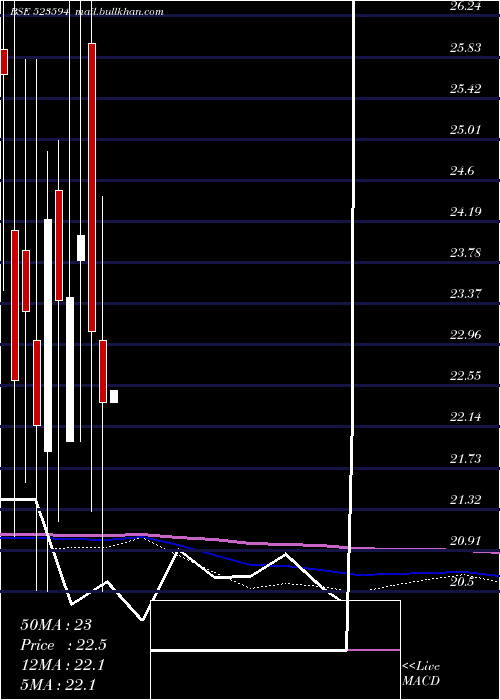Click the 12MA : 22.1 readout
Image resolution: width=500 pixels, height=700 pixels.
tap(62, 665)
